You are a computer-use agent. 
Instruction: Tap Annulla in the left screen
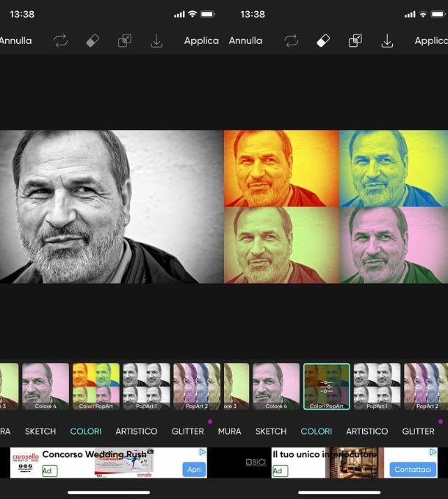[15, 41]
